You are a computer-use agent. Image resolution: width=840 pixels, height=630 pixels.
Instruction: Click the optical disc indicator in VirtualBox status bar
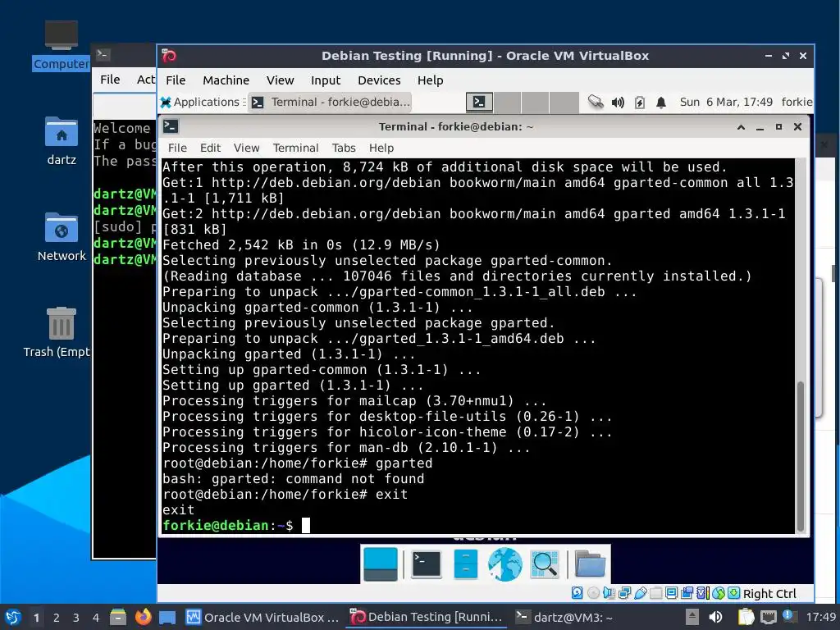coord(593,593)
